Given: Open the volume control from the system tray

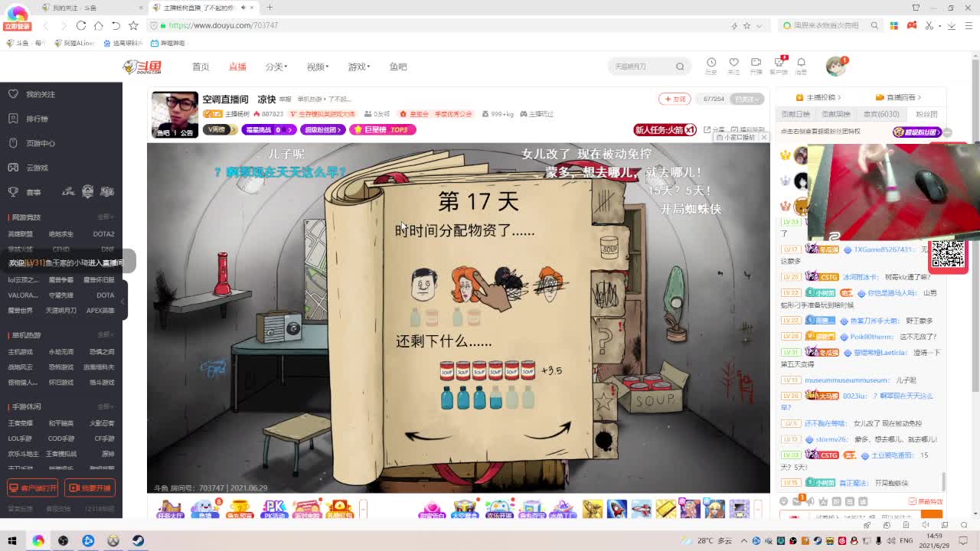Looking at the screenshot, I should (890, 541).
